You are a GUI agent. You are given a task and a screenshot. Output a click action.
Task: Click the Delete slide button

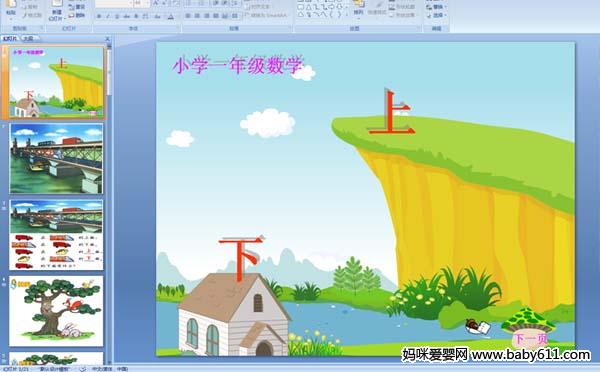tap(77, 15)
